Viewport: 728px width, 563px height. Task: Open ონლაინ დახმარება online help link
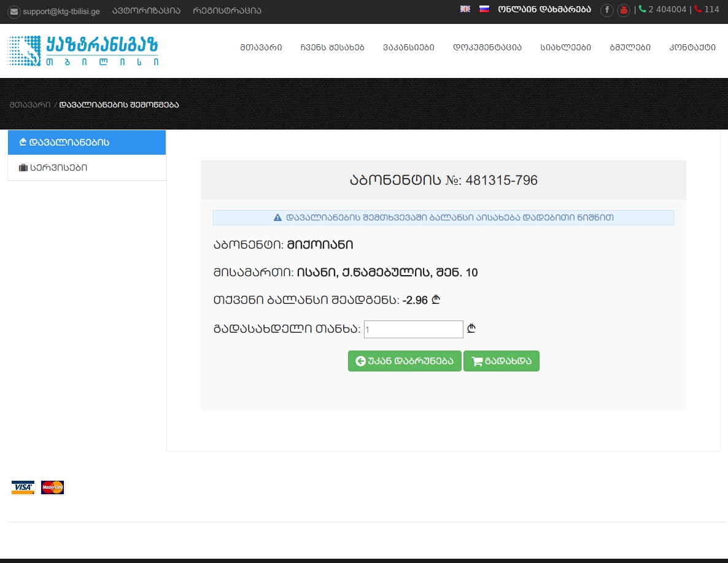coord(544,9)
